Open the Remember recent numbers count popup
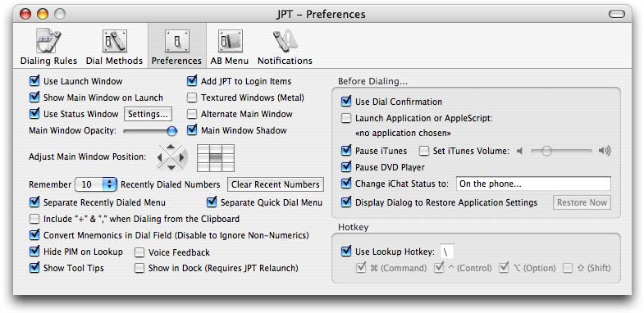The image size is (644, 313). point(96,184)
